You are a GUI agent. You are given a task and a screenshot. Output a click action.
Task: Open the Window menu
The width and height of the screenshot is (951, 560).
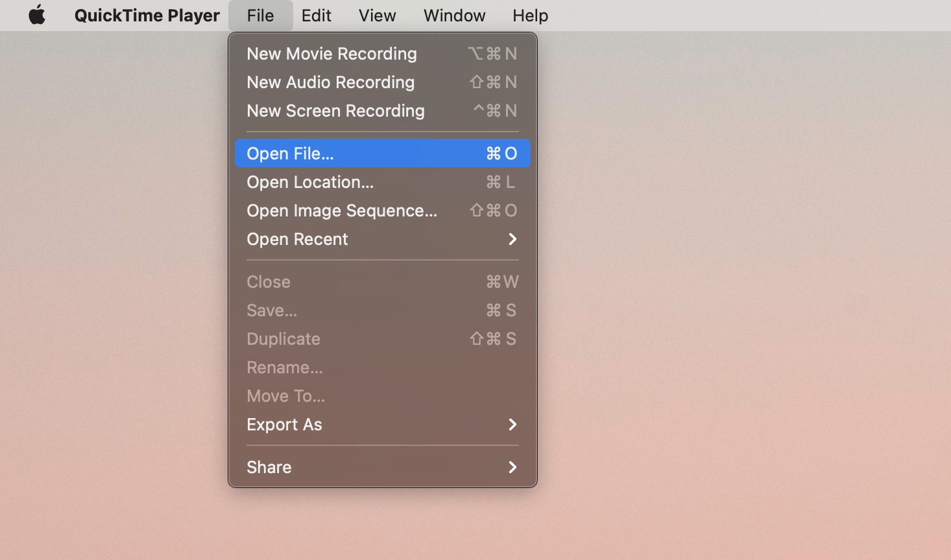(x=454, y=15)
